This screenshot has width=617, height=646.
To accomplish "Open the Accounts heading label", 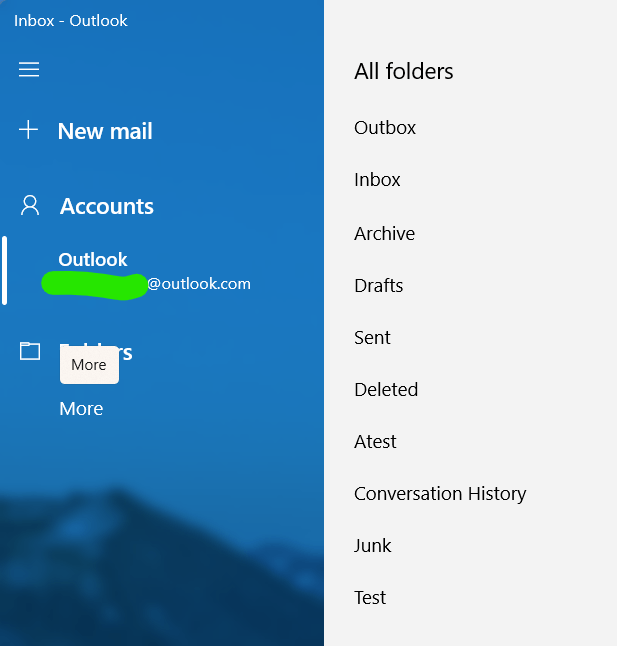I will click(107, 206).
